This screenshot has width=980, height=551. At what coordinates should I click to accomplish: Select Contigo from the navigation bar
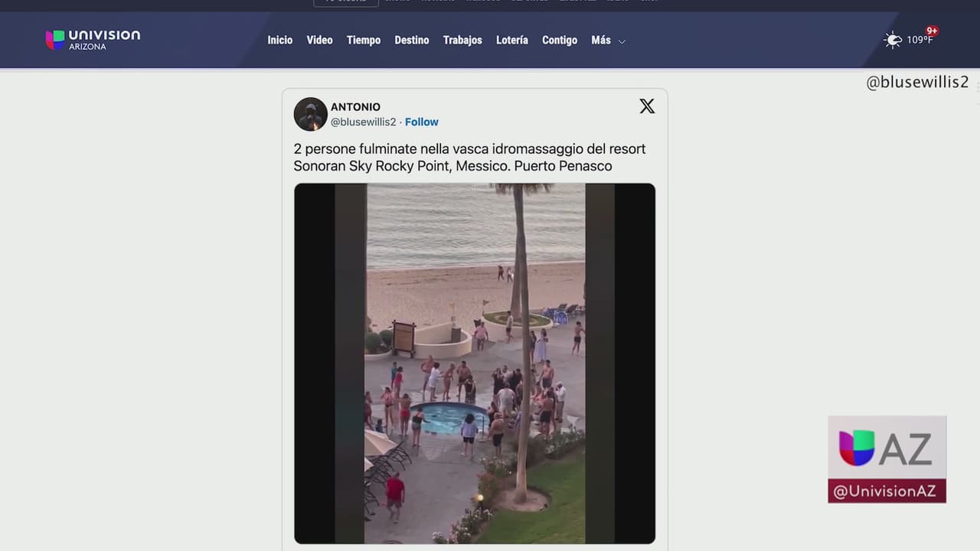coord(559,40)
